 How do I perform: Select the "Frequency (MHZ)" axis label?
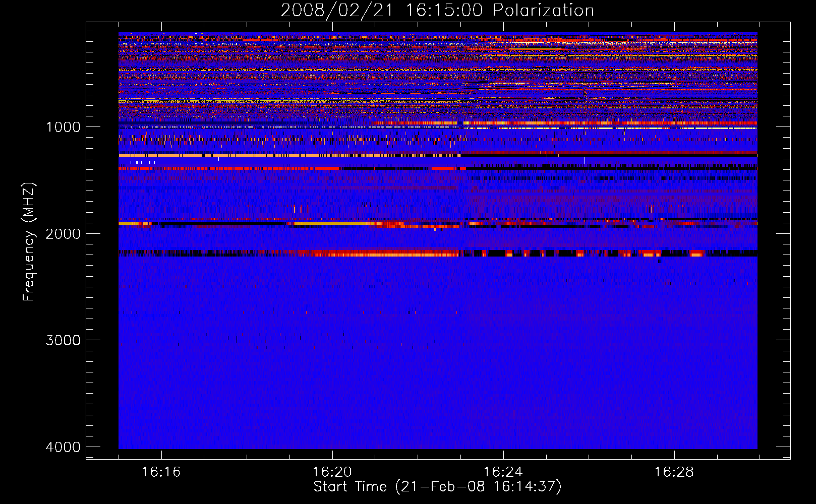pos(29,242)
